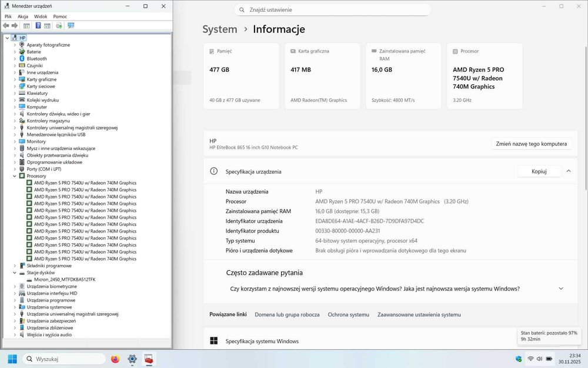Image resolution: width=588 pixels, height=368 pixels.
Task: Open the Karta graficzna 417 MB card
Action: (x=322, y=76)
